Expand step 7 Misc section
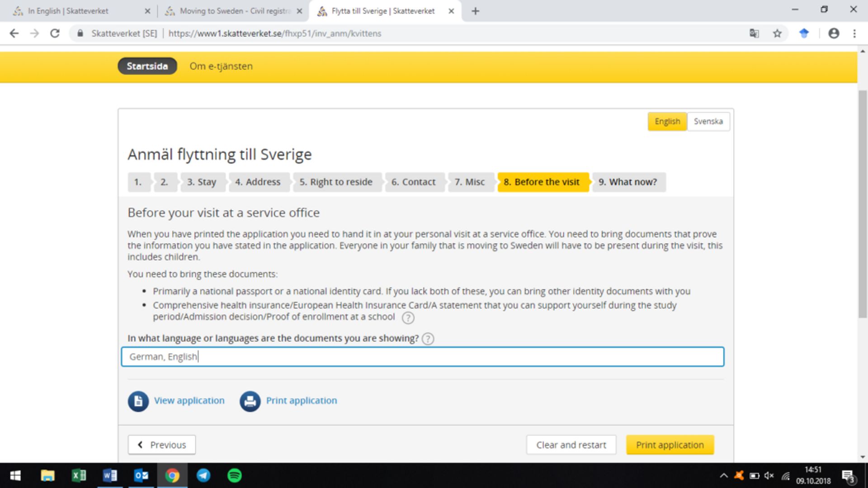Image resolution: width=868 pixels, height=488 pixels. pyautogui.click(x=469, y=182)
